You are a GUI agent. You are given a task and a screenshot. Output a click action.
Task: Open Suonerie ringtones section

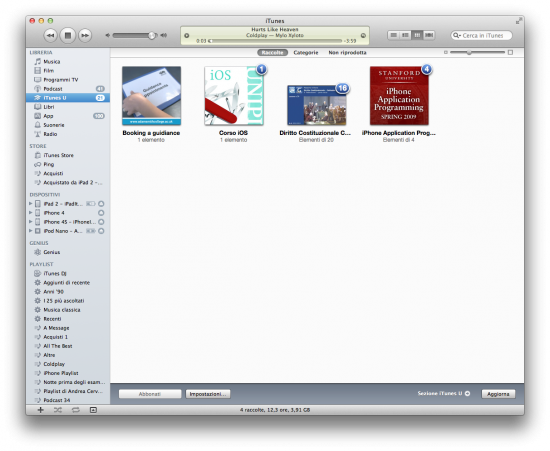pyautogui.click(x=54, y=125)
